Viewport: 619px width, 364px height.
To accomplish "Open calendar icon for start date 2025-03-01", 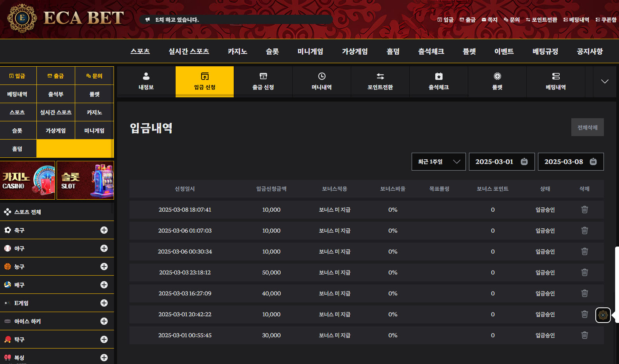I will pyautogui.click(x=524, y=162).
